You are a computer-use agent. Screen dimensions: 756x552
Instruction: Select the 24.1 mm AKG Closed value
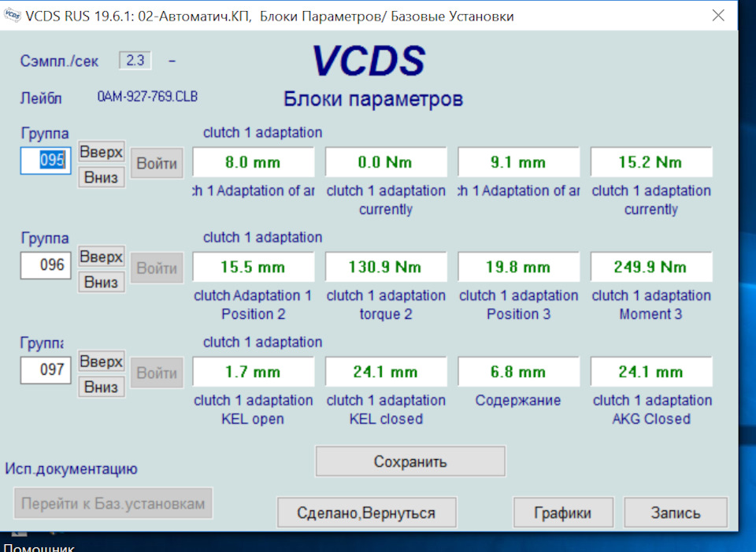pyautogui.click(x=651, y=372)
